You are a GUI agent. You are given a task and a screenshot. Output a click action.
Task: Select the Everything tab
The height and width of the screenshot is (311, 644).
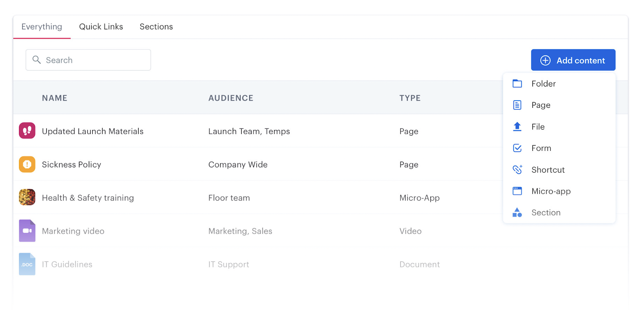tap(42, 27)
